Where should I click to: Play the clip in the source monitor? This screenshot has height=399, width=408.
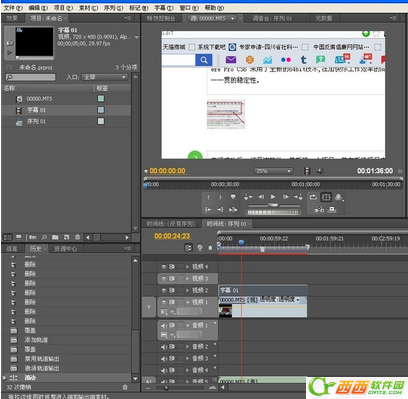[x=273, y=197]
